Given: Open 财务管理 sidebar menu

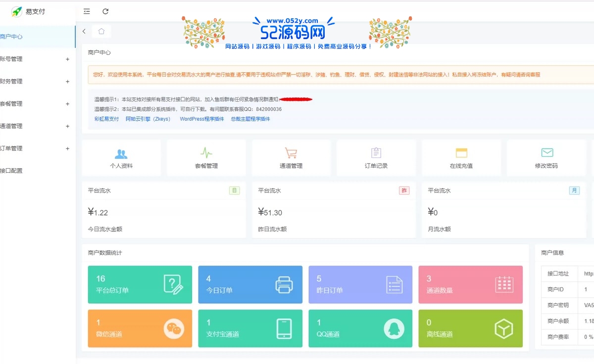Looking at the screenshot, I should 38,81.
